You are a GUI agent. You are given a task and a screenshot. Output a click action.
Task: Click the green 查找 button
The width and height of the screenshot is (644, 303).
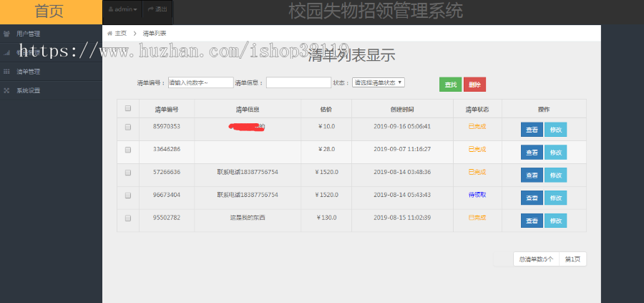coord(451,85)
